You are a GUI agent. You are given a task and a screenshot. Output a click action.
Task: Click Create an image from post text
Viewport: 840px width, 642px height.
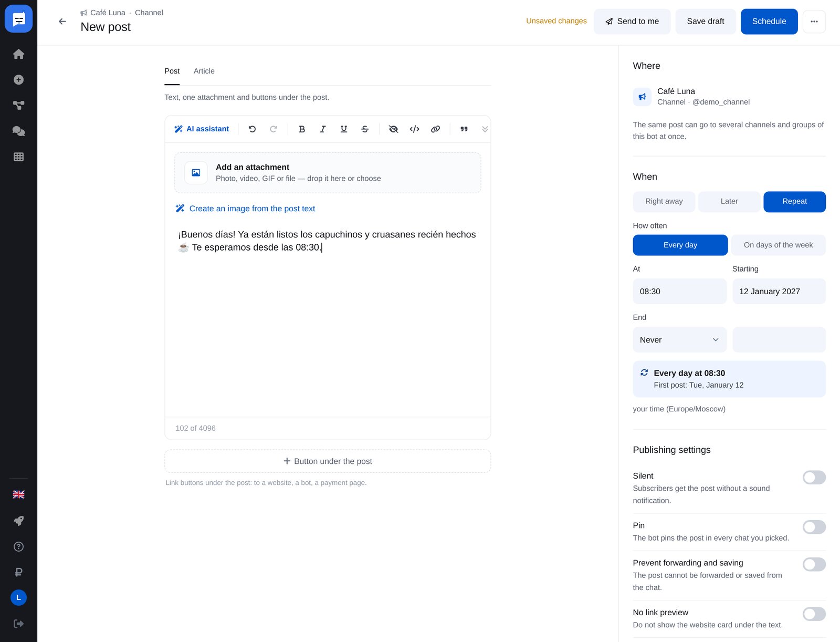pyautogui.click(x=245, y=209)
